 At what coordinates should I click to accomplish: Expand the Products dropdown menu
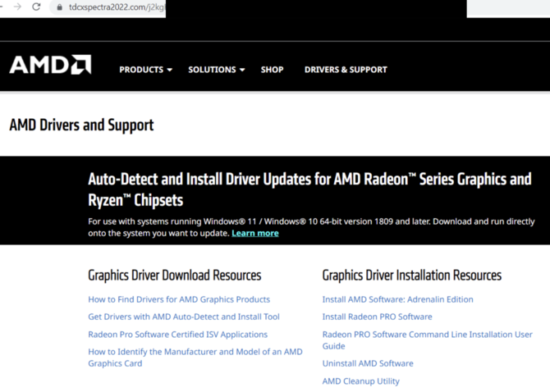pos(145,70)
